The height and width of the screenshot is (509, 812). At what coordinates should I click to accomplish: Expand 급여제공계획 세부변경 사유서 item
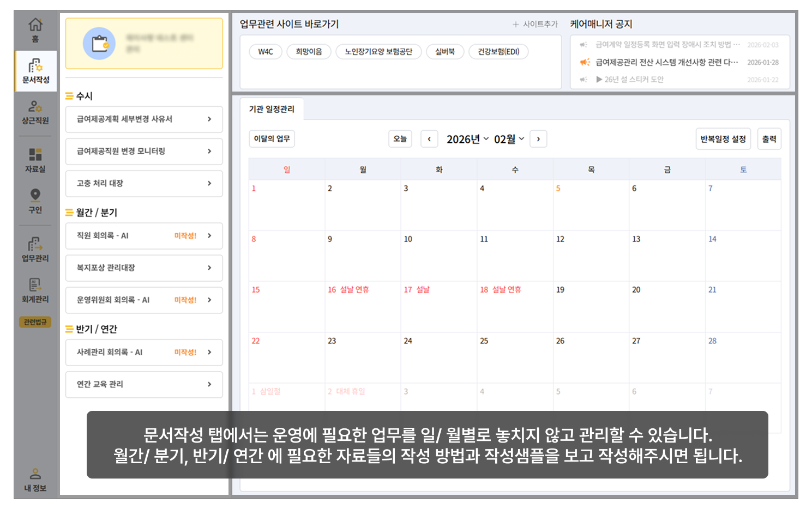point(144,119)
